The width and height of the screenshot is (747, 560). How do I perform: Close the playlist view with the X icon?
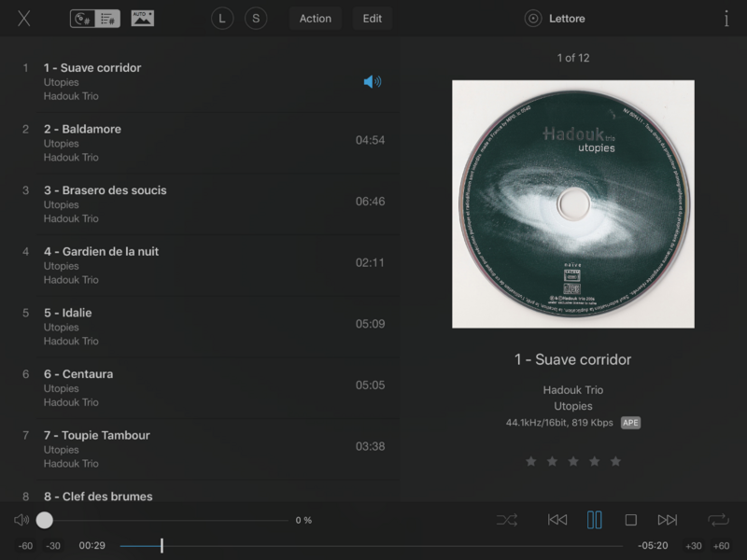click(x=24, y=19)
